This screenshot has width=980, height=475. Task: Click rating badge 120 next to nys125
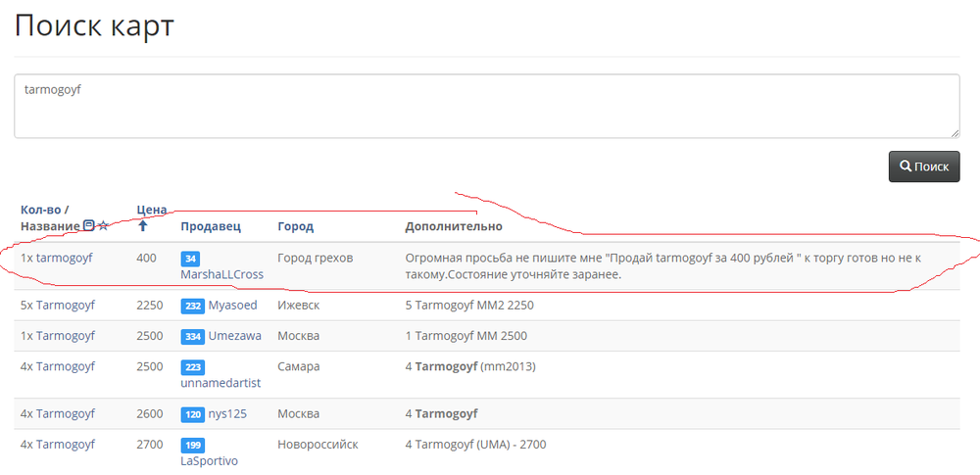point(192,414)
